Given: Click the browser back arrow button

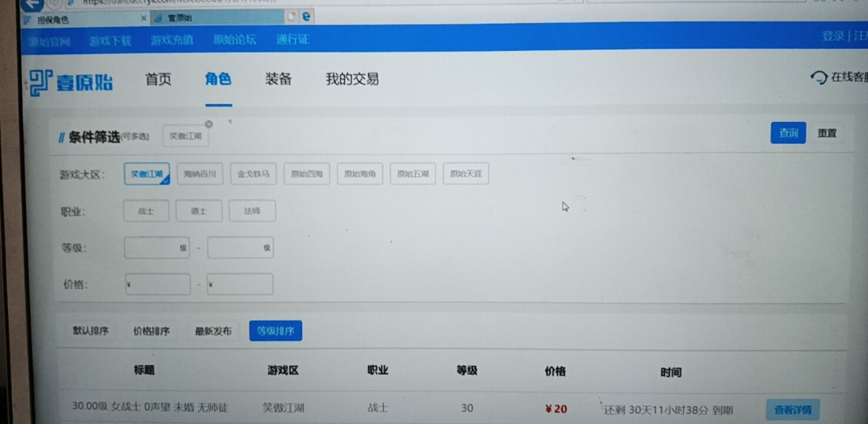Looking at the screenshot, I should point(33,4).
